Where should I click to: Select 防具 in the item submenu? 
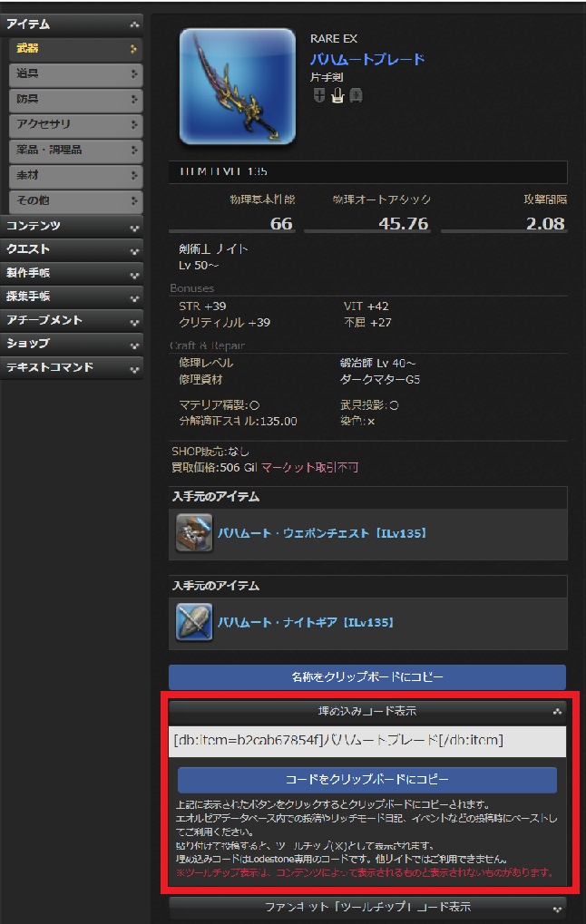click(76, 99)
